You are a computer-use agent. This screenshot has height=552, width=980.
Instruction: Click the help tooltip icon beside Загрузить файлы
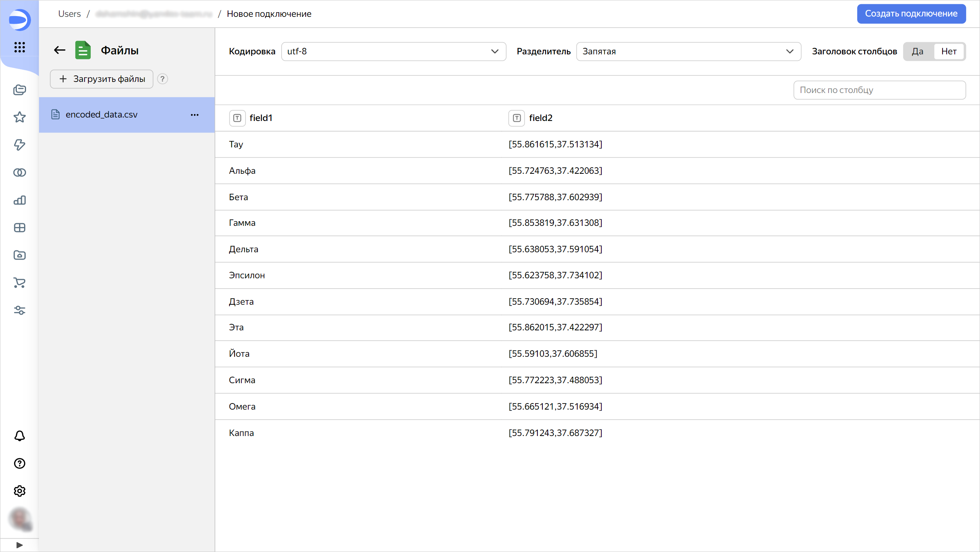click(x=163, y=79)
